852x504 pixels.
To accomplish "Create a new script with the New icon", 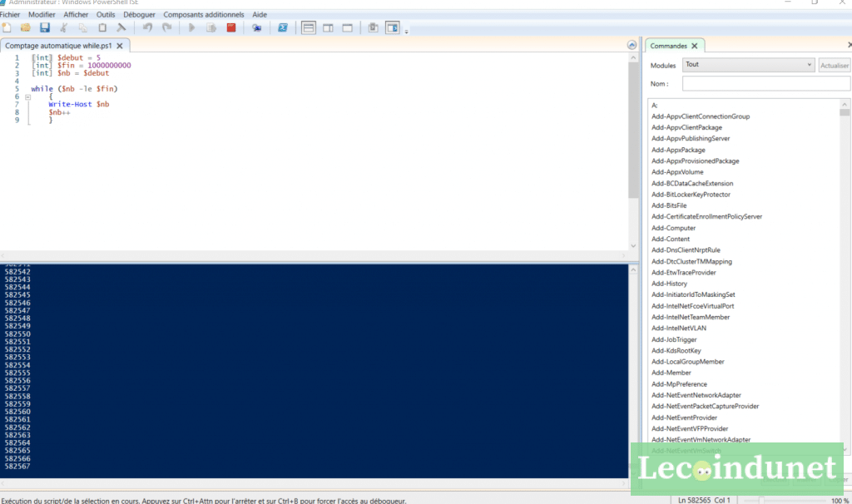I will pos(6,27).
